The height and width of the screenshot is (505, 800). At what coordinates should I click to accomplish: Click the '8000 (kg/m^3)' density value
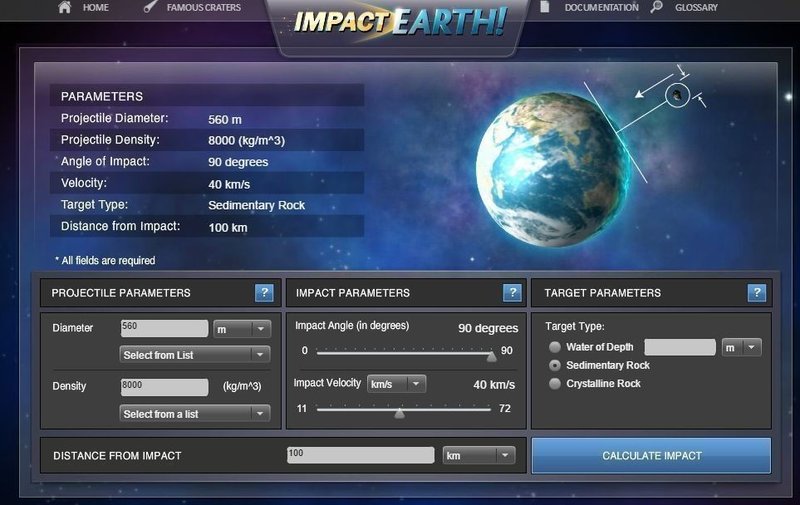click(246, 141)
